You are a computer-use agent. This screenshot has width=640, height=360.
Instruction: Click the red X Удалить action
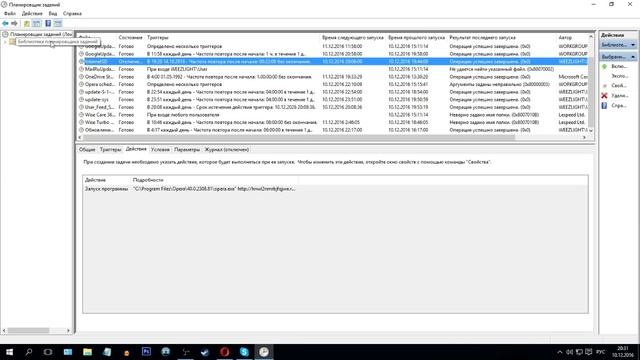click(x=614, y=96)
